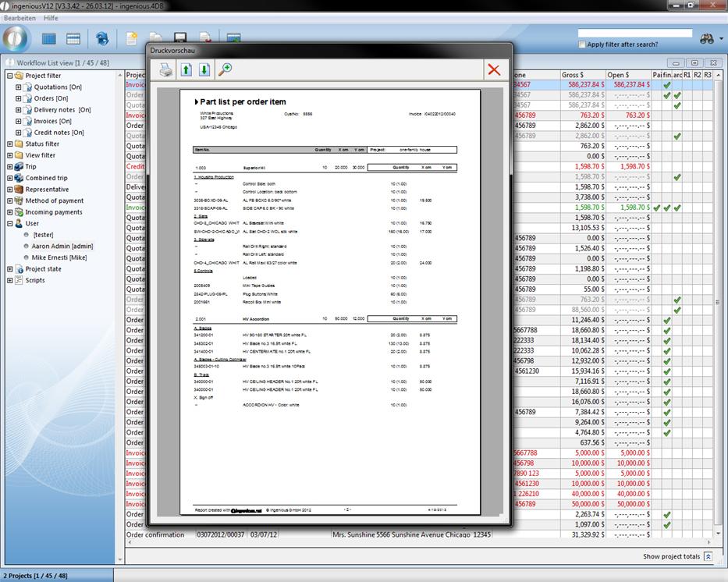This screenshot has width=728, height=582.
Task: Select the Mike Ernesti [Mike] user
Action: click(x=59, y=257)
